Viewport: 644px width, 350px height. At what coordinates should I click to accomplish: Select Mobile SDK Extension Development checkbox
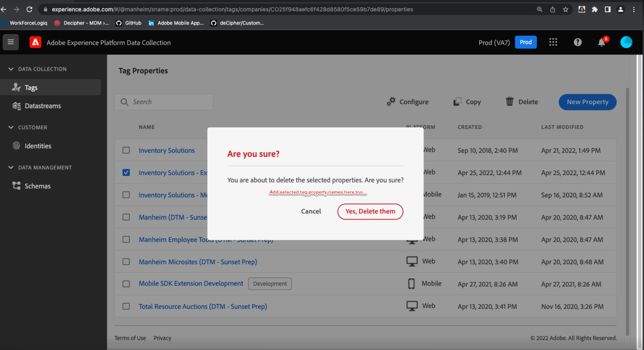pos(126,284)
